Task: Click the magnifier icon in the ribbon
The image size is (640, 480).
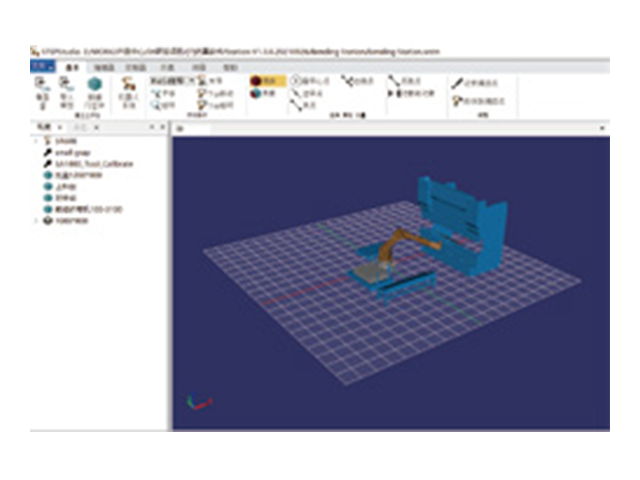Action: pyautogui.click(x=156, y=105)
